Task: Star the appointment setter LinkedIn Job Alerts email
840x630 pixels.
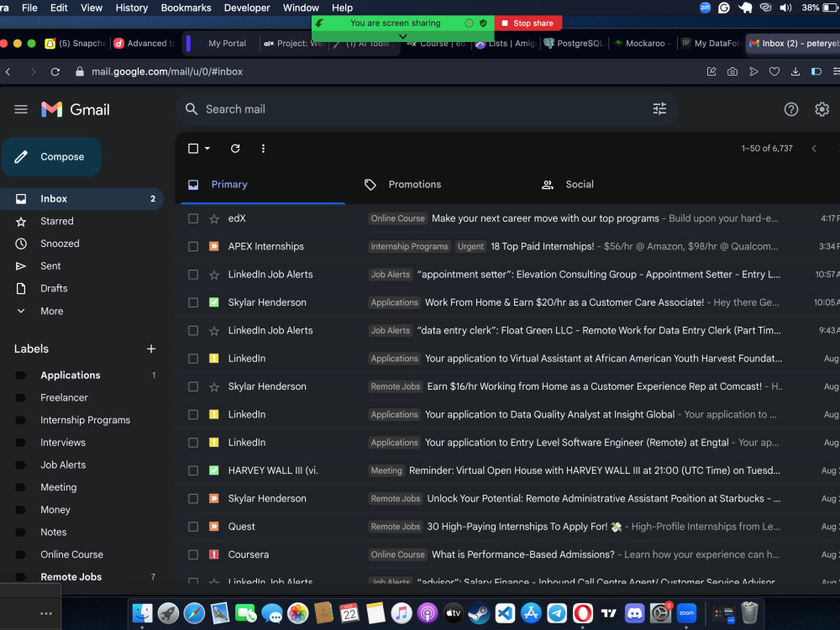Action: pos(214,275)
